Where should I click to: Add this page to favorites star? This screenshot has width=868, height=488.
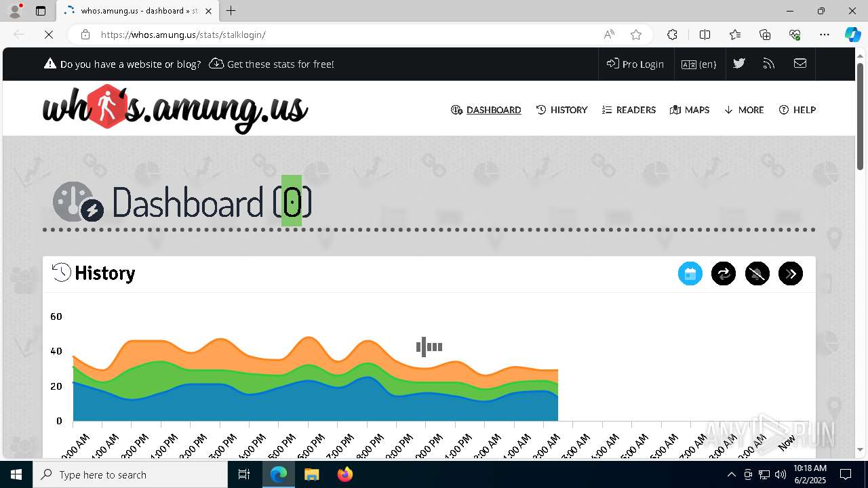click(635, 35)
